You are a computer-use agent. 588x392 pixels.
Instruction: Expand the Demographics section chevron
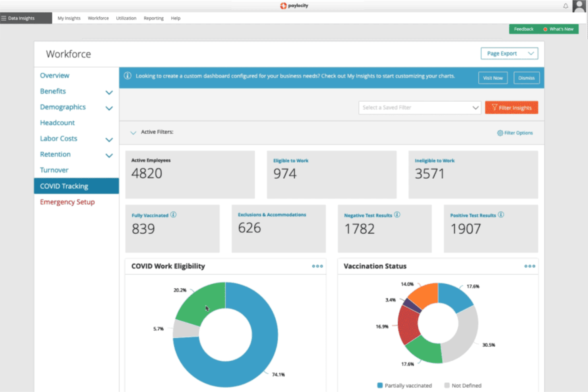(109, 108)
